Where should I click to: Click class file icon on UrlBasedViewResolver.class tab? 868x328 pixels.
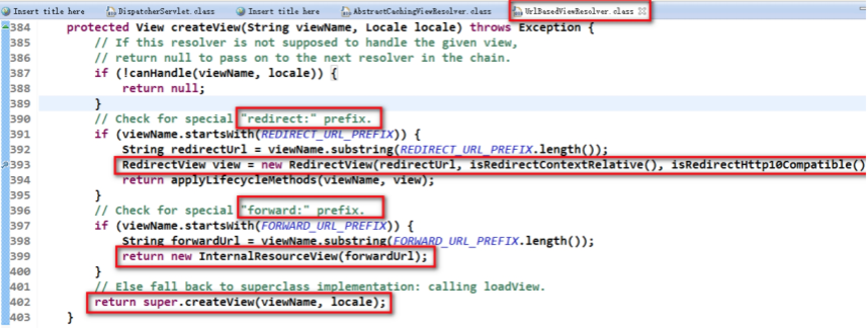coord(517,11)
